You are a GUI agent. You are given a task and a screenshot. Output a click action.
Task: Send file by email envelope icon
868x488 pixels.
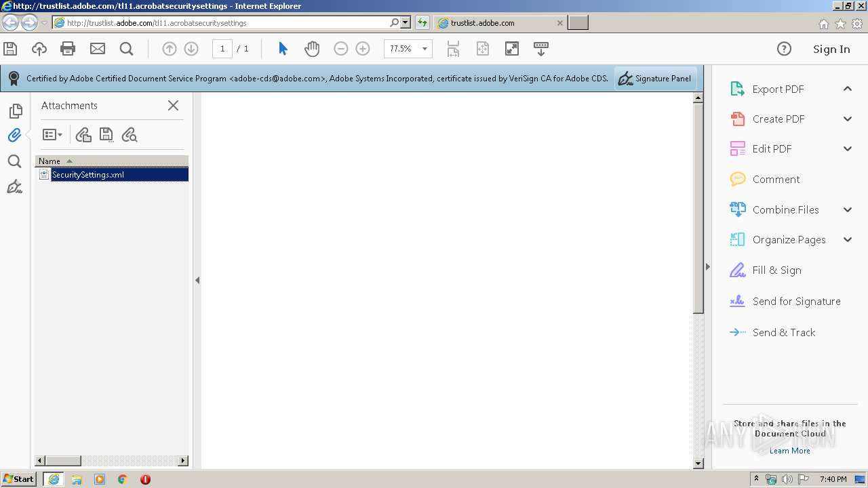pyautogui.click(x=98, y=49)
